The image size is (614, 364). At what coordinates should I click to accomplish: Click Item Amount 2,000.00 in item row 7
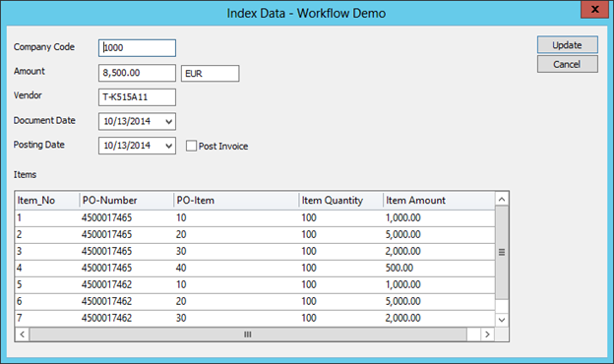(403, 318)
